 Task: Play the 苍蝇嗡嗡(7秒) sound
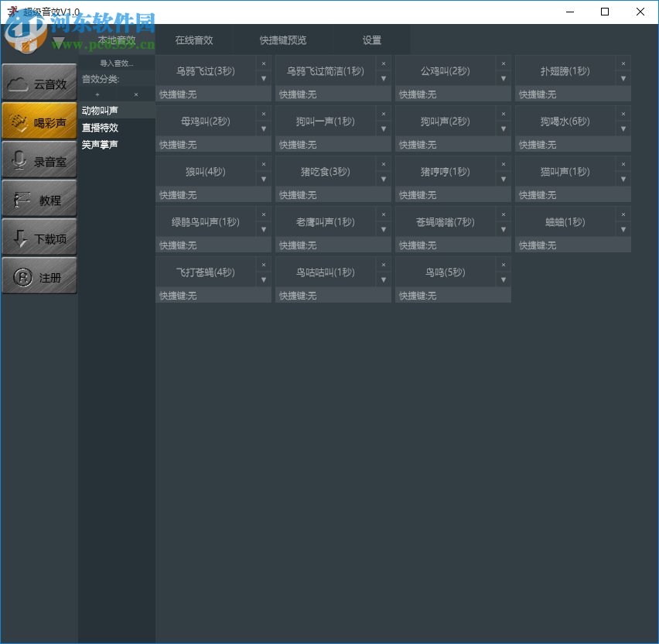[445, 221]
